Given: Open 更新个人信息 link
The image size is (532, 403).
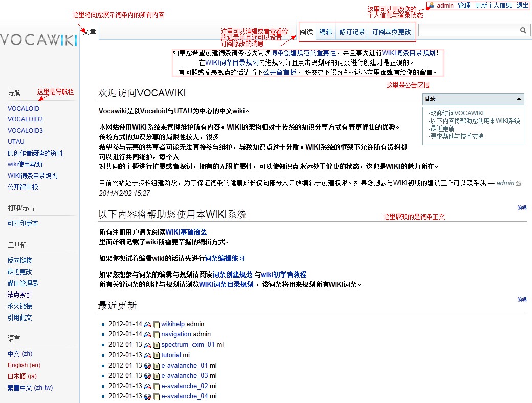Looking at the screenshot, I should pos(493,5).
